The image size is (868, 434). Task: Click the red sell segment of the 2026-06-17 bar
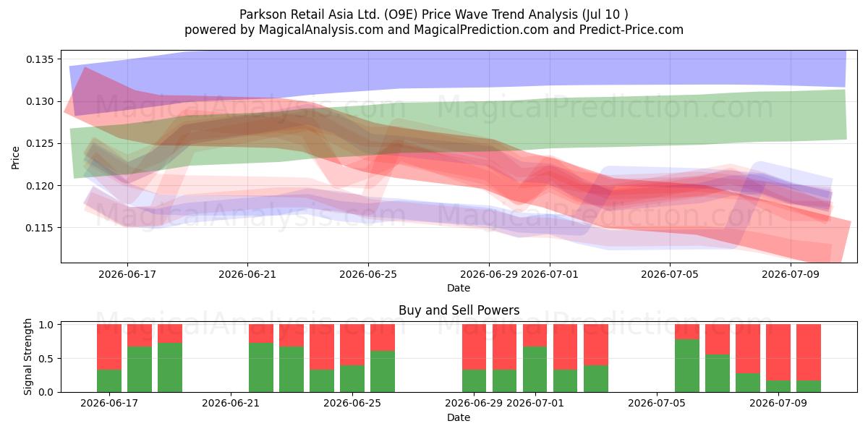109,347
